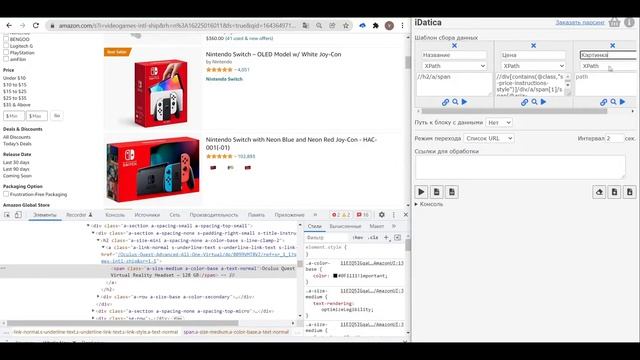Click document icon right of eraser button
This screenshot has width=640, height=360.
pos(614,192)
